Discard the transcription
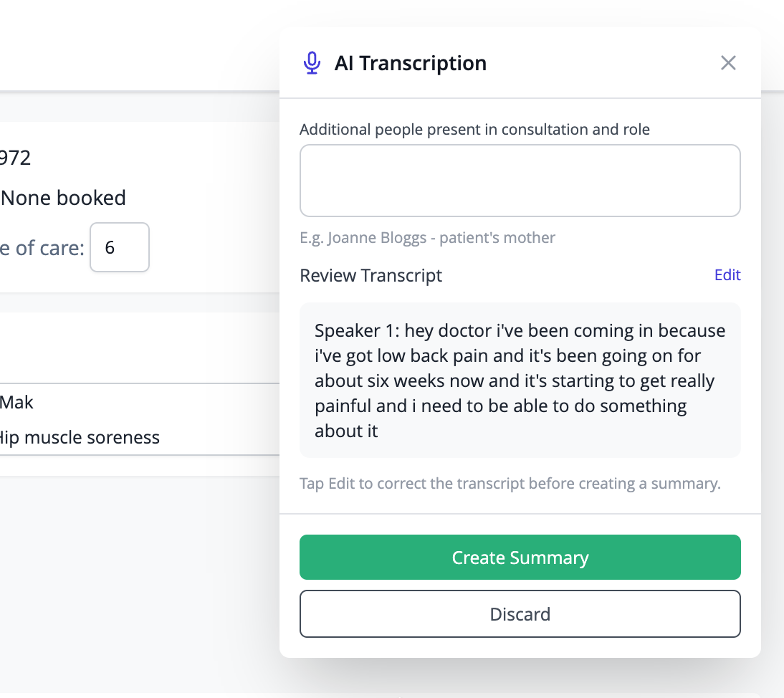This screenshot has width=784, height=698. pos(520,613)
